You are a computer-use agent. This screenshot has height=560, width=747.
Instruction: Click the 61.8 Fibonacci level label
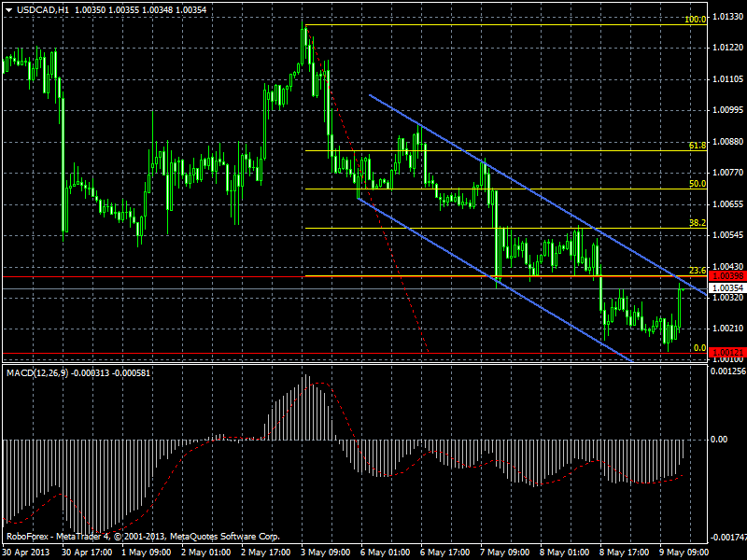pyautogui.click(x=698, y=146)
